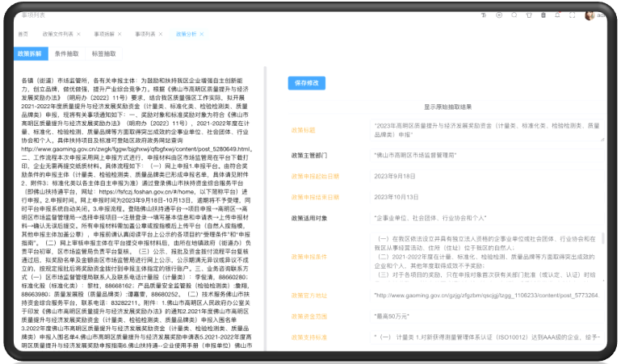Click the 政策资金范围 field
The height and width of the screenshot is (364, 621).
pos(487,316)
